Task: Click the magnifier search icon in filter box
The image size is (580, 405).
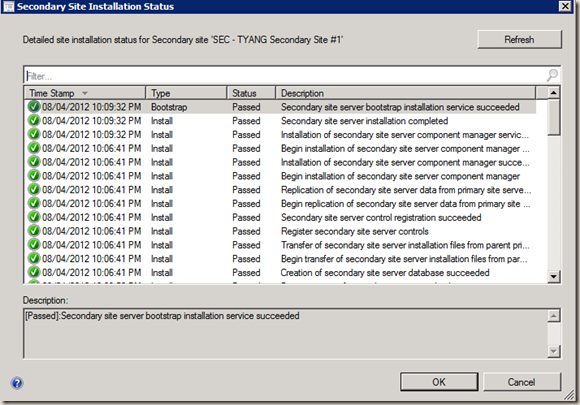Action: click(552, 75)
